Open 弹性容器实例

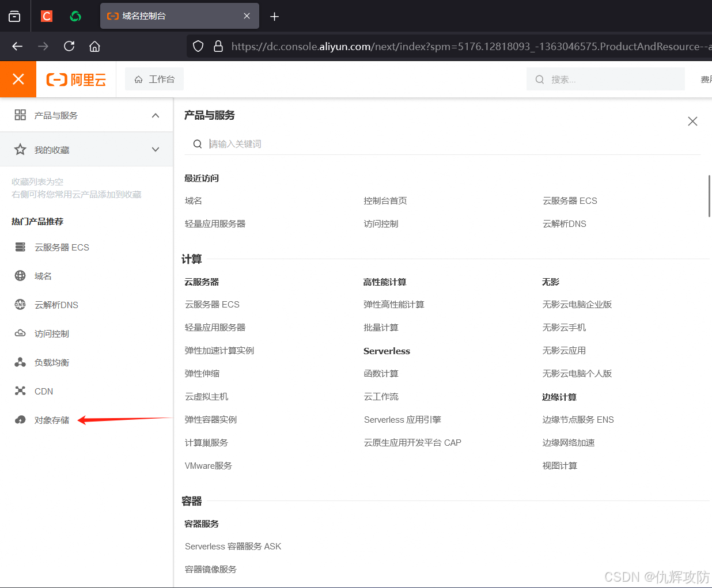pyautogui.click(x=211, y=419)
